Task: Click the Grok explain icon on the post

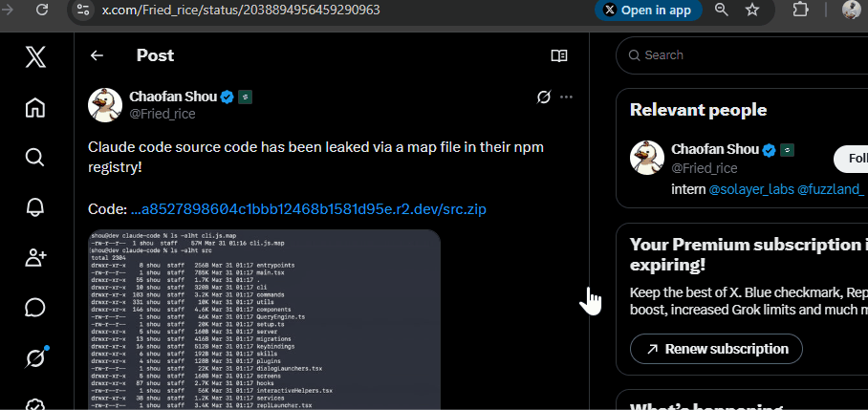Action: coord(544,97)
